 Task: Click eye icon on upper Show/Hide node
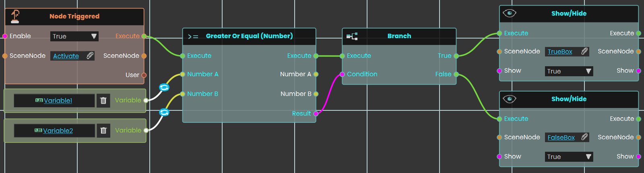pyautogui.click(x=510, y=13)
